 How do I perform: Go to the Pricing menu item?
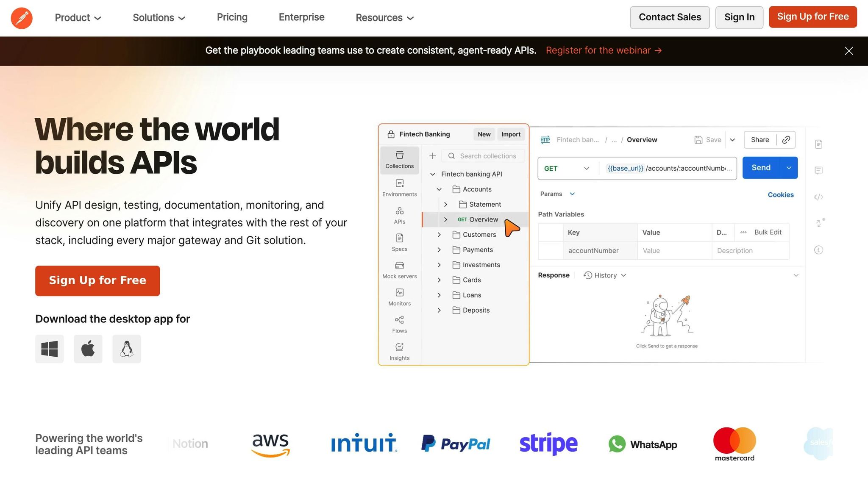(x=232, y=17)
